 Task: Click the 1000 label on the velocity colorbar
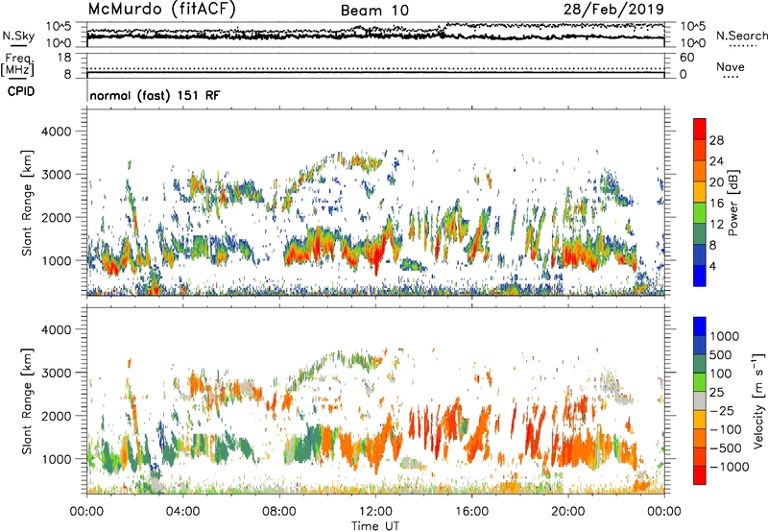[x=725, y=336]
